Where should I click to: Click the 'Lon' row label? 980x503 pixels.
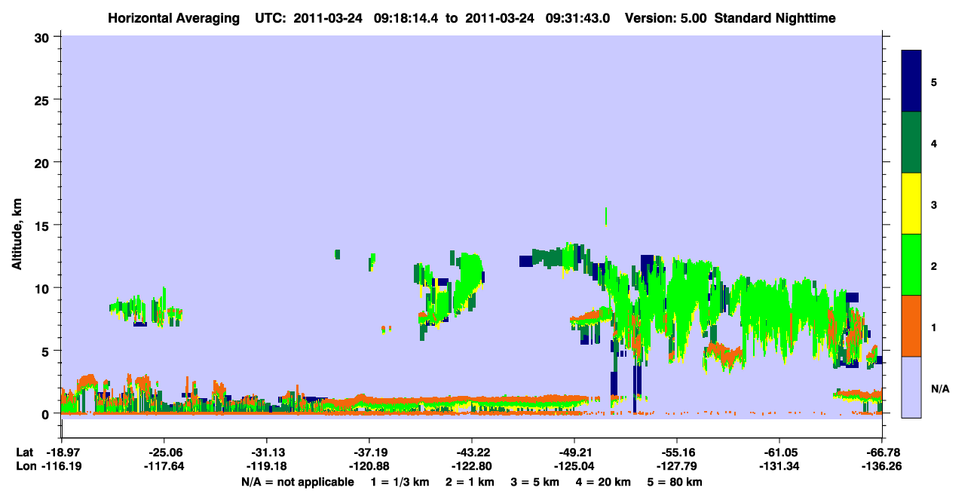coord(24,466)
